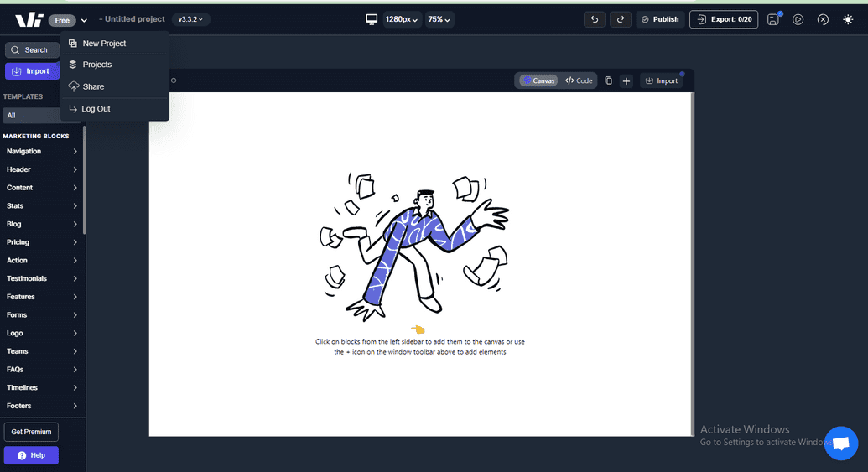Click the circled X clear icon
This screenshot has width=868, height=472.
(x=824, y=19)
